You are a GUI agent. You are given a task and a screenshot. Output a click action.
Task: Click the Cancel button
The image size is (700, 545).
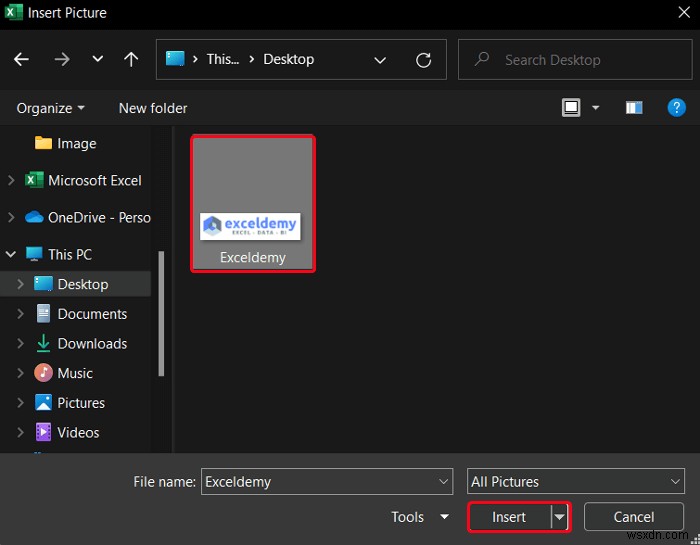tap(633, 517)
